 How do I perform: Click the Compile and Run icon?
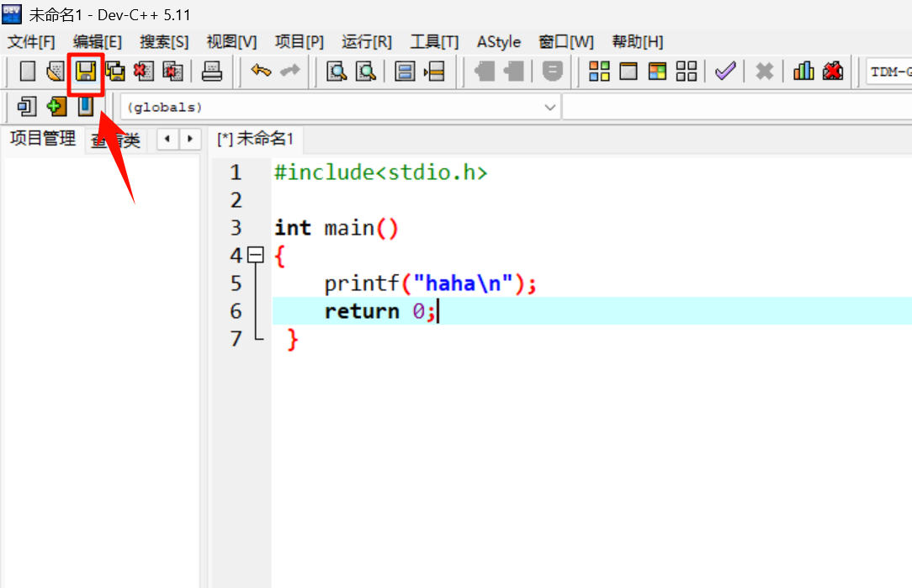click(x=657, y=72)
